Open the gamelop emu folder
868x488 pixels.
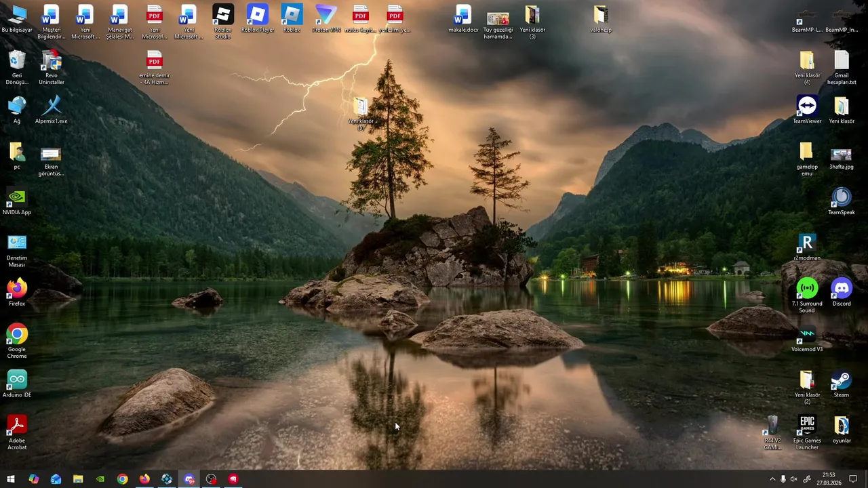[807, 159]
